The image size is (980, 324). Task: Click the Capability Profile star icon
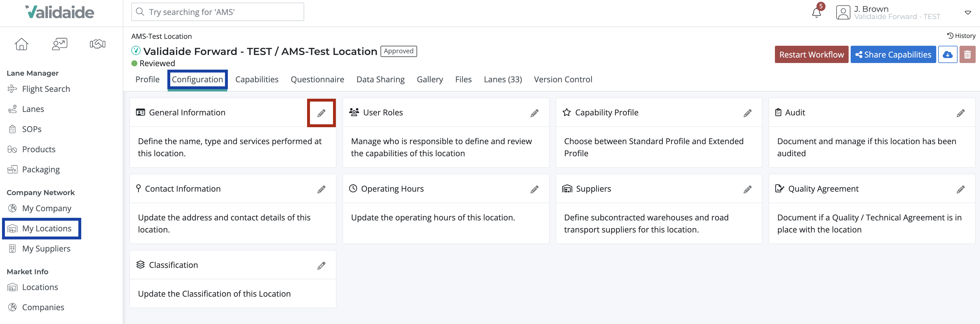[x=567, y=113]
